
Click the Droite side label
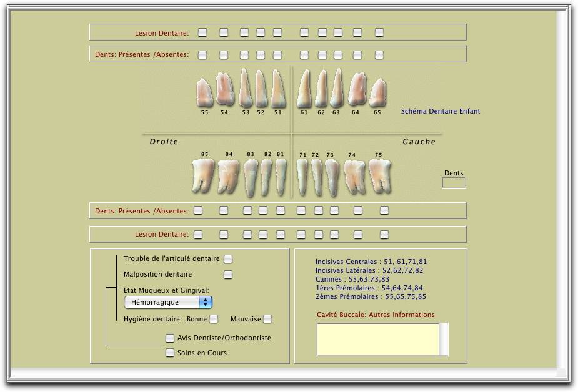coord(164,142)
